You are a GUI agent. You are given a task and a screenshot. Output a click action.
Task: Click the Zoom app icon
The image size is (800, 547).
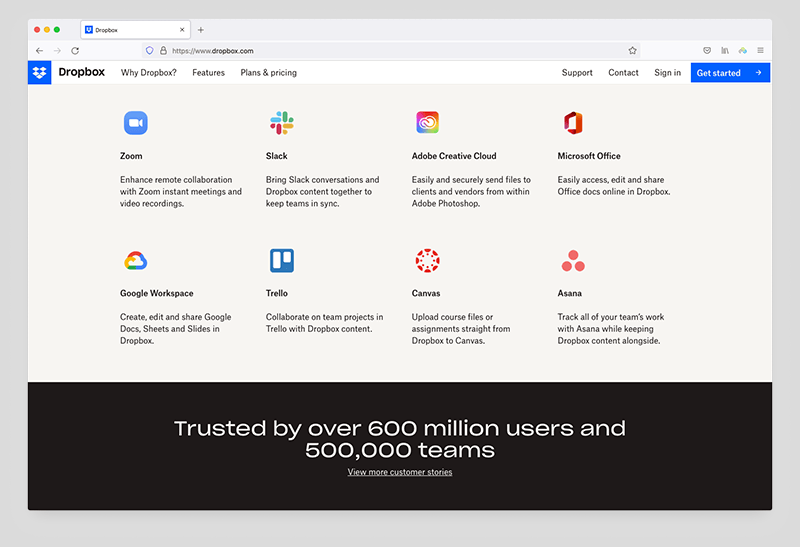[136, 123]
